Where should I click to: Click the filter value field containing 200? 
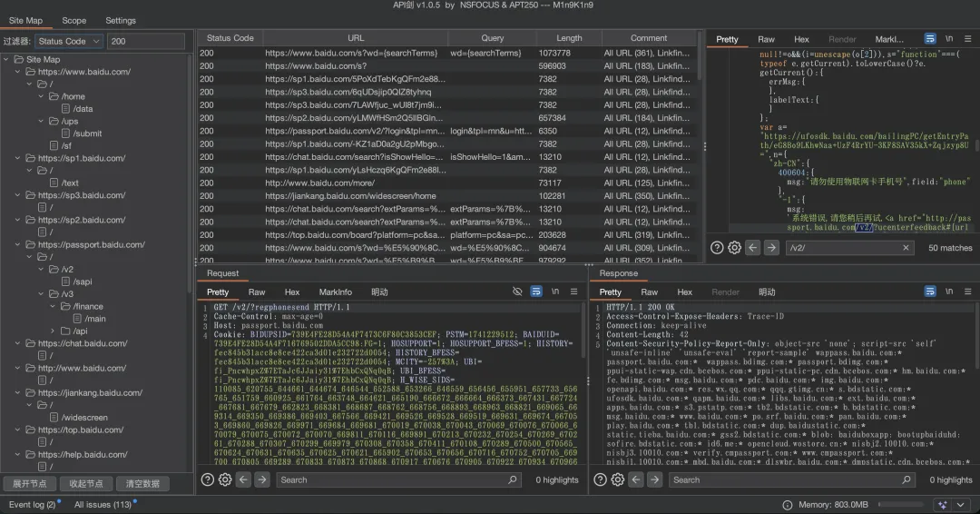pos(146,41)
